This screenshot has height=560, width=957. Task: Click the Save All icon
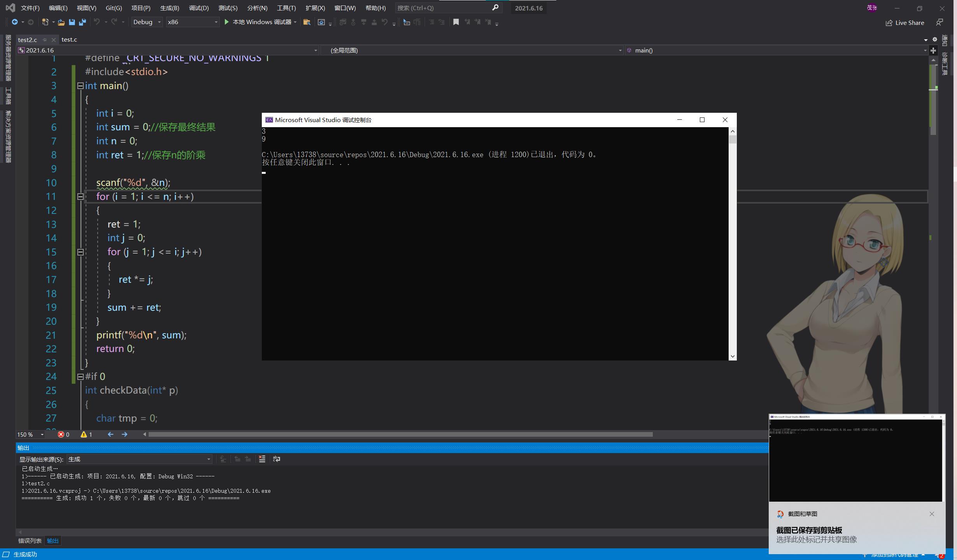point(82,22)
